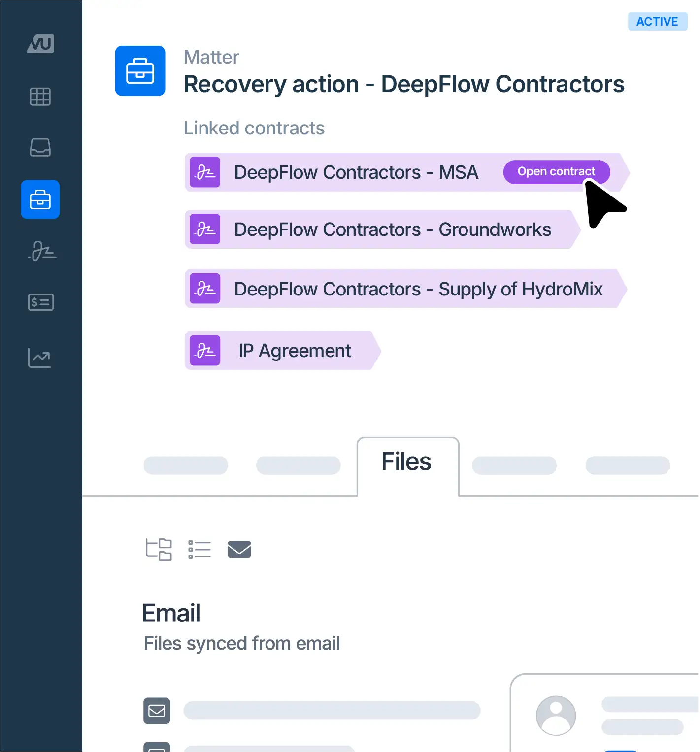Click the Open contract button
The width and height of the screenshot is (700, 752).
click(x=556, y=172)
